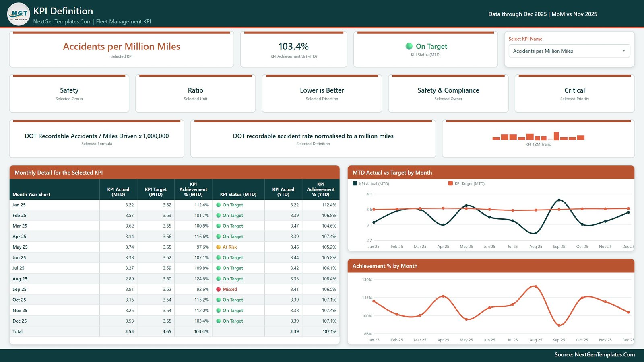The width and height of the screenshot is (644, 362).
Task: Click KPI Achievement % (YTD) column header
Action: 321,189
